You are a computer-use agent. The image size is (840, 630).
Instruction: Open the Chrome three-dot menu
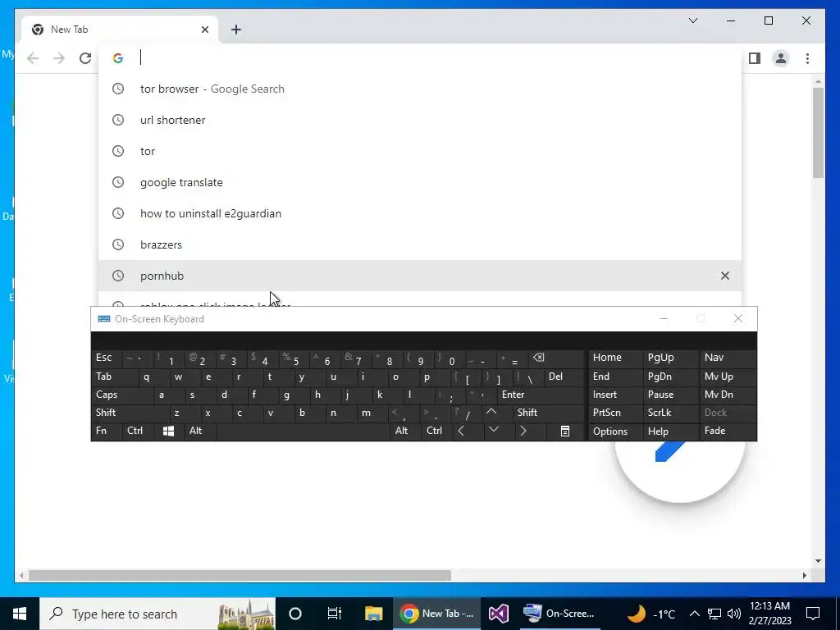pos(807,58)
